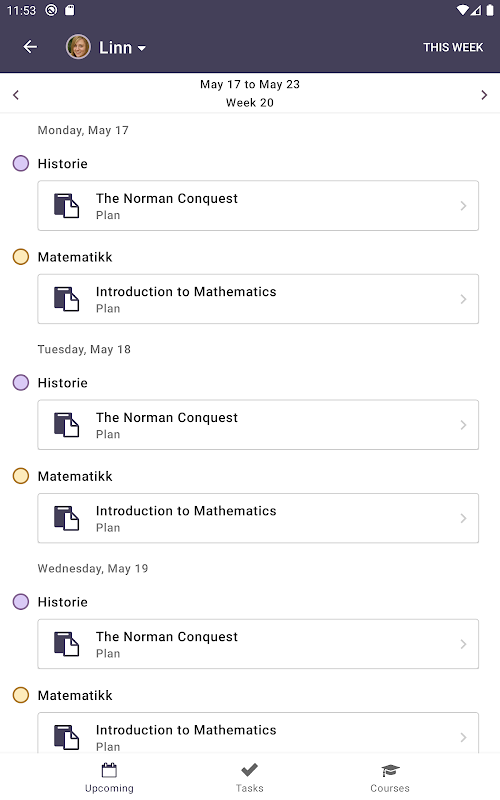500x800 pixels.
Task: Select plan icon on Tuesday's Norman Conquest
Action: tap(67, 425)
